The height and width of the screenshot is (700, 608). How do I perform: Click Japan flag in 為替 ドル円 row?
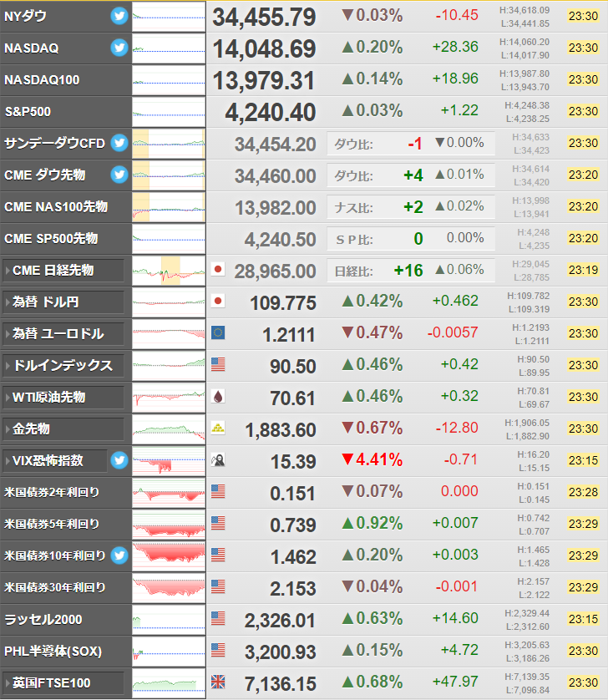pos(218,301)
